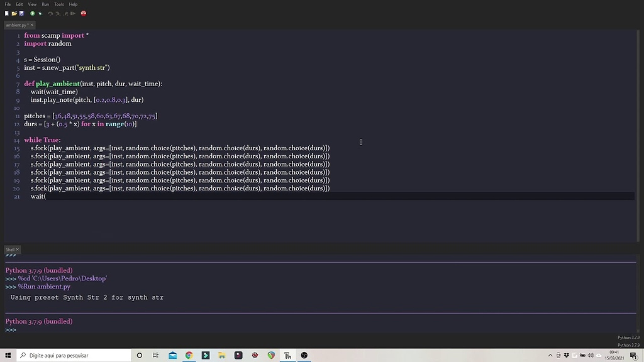
Task: Click the 's = Session()' line
Action: tap(42, 60)
